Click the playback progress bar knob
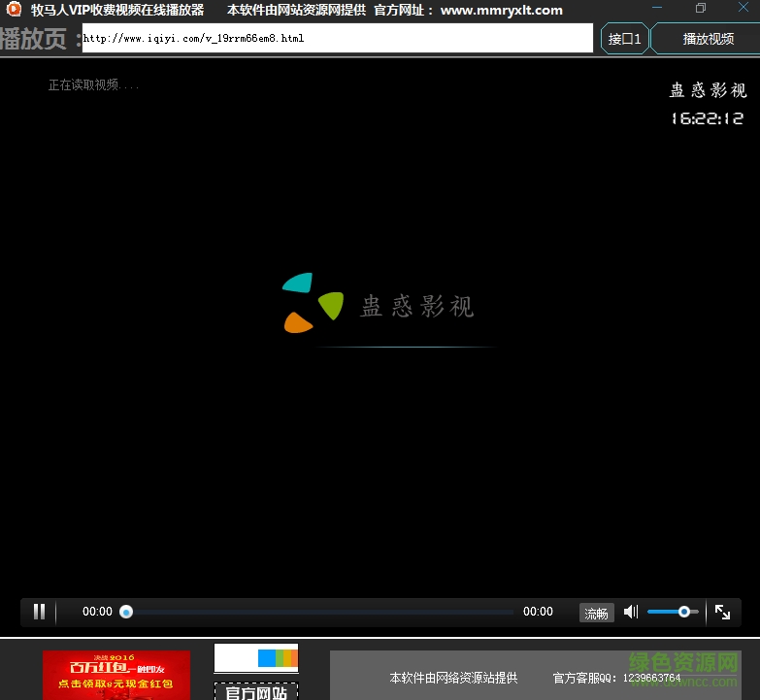 126,612
